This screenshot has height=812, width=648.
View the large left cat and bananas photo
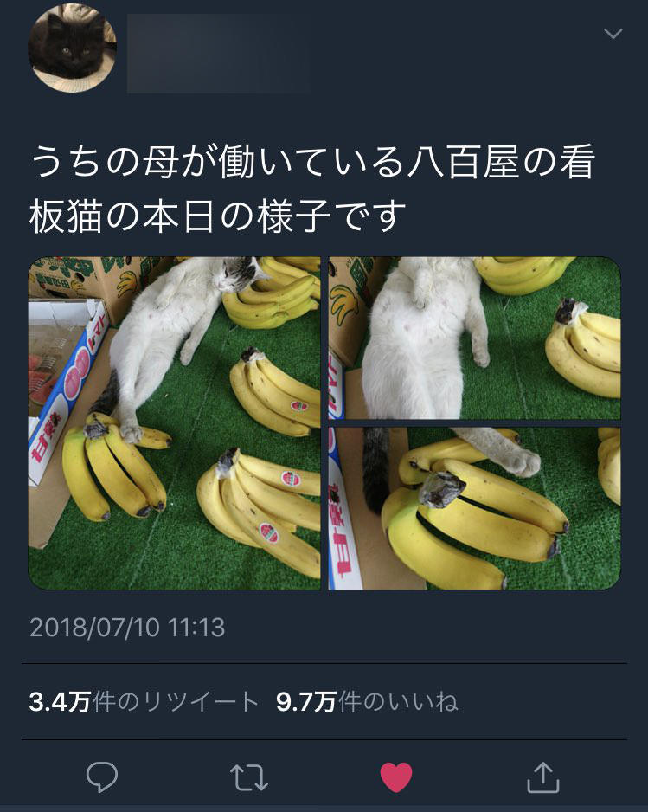pos(175,423)
